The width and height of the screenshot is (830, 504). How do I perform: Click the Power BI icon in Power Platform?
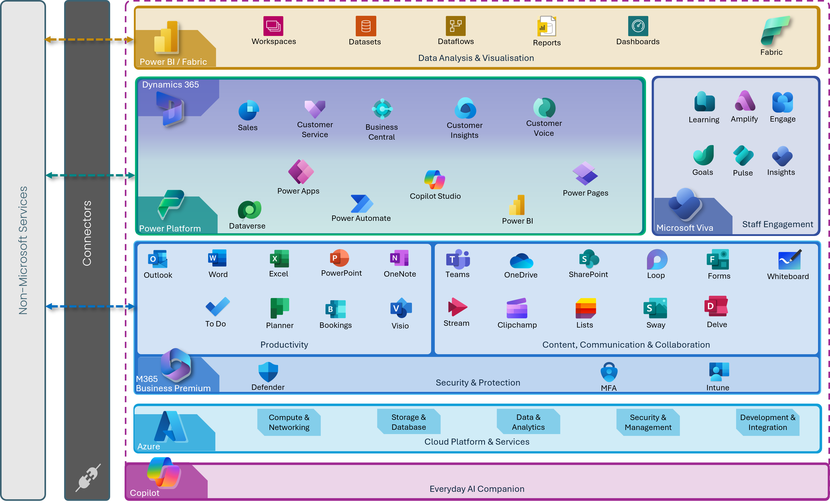517,205
